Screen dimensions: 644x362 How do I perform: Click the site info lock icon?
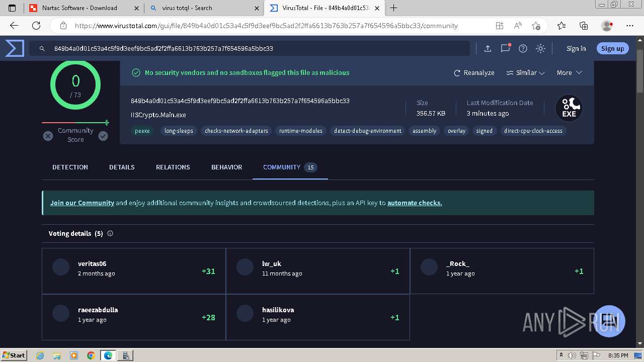tap(63, 26)
